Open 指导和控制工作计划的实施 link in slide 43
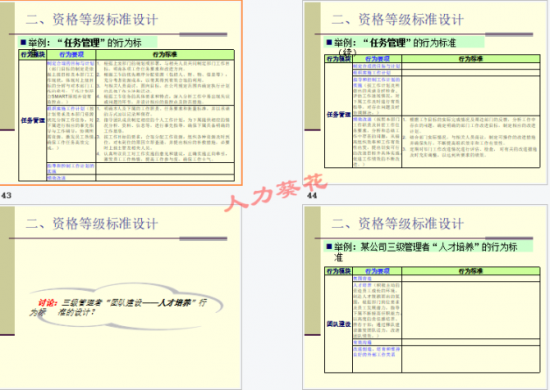Image resolution: width=550 pixels, height=390 pixels. pos(71,168)
